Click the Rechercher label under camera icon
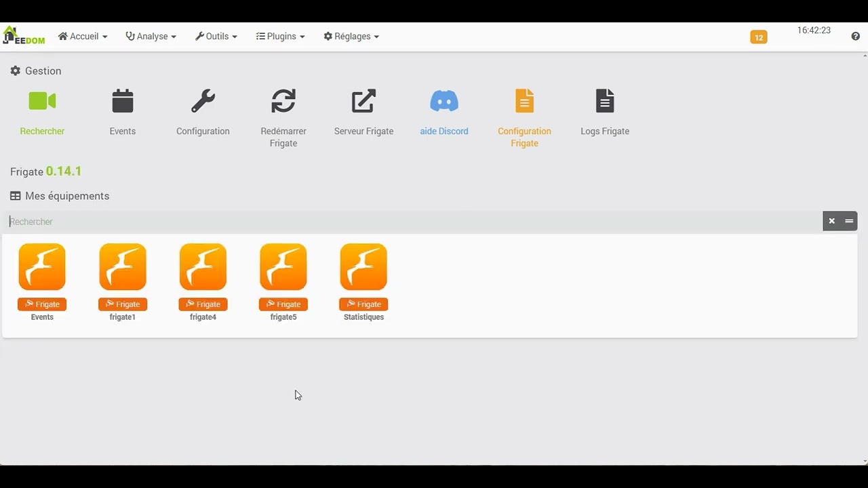This screenshot has width=868, height=488. (42, 131)
